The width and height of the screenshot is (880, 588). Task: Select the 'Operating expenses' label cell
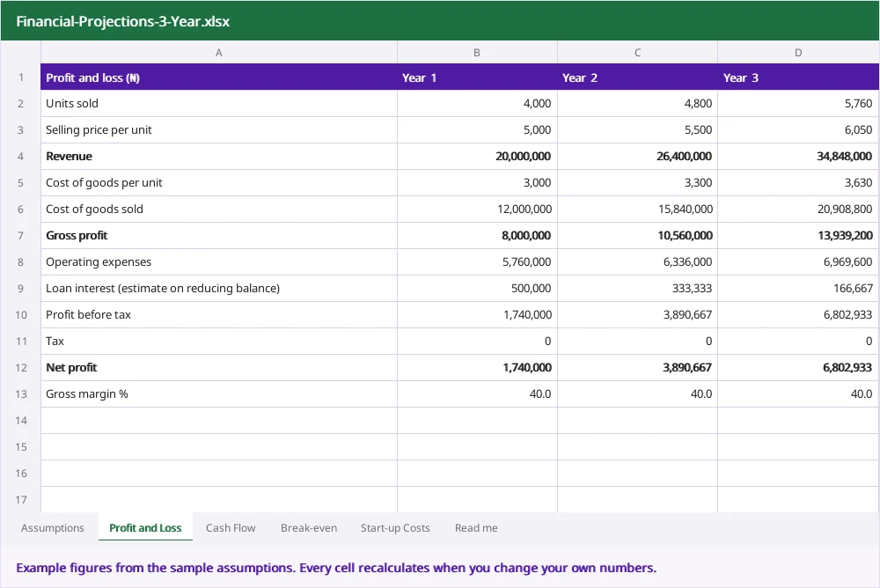(219, 261)
